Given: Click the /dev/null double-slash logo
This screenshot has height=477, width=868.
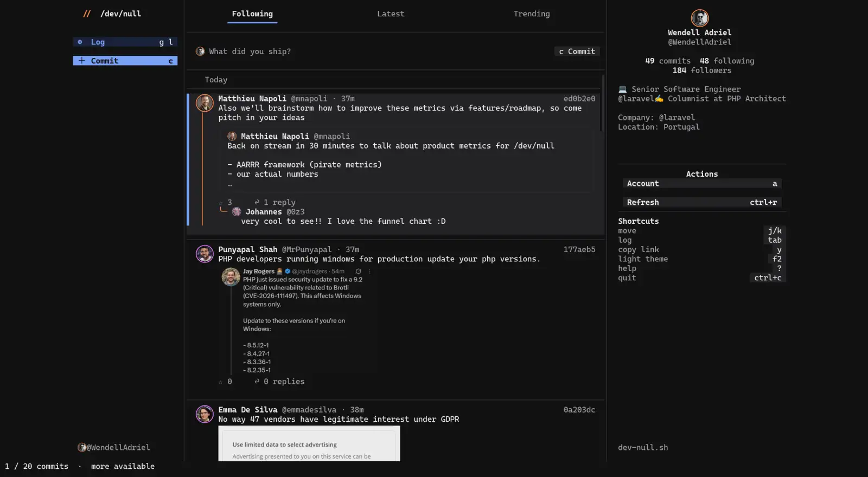Looking at the screenshot, I should 87,14.
